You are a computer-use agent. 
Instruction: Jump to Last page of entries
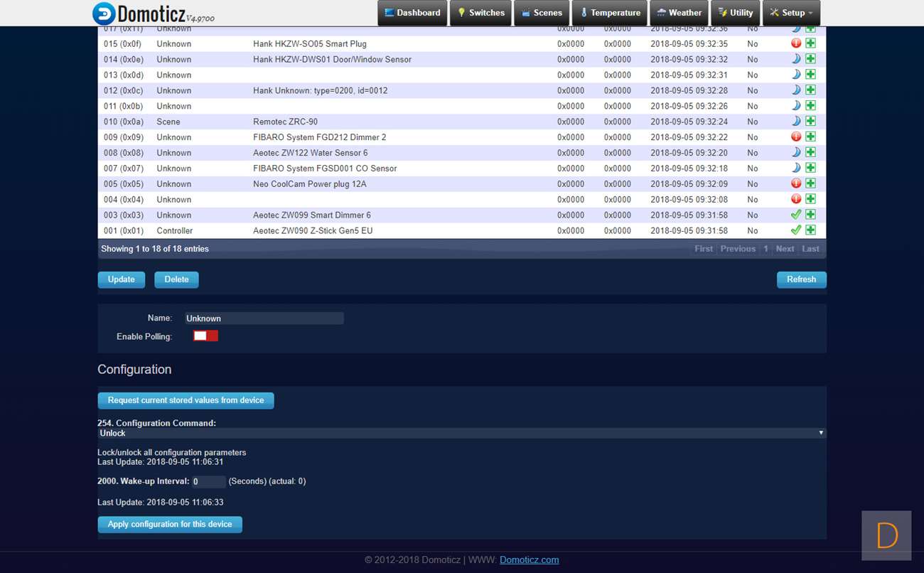[810, 249]
